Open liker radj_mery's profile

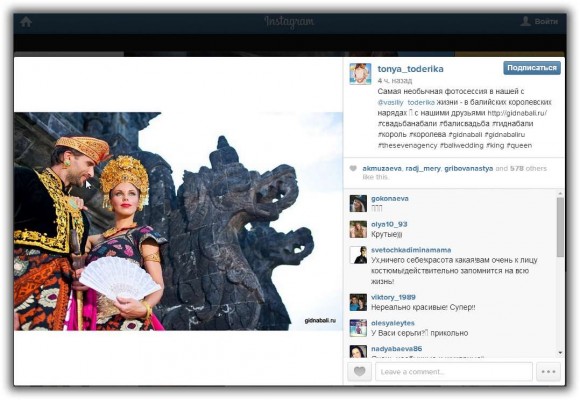point(423,168)
